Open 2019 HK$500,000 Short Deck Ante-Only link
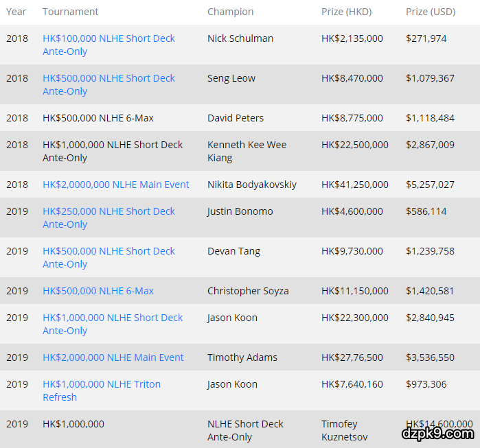 click(108, 252)
